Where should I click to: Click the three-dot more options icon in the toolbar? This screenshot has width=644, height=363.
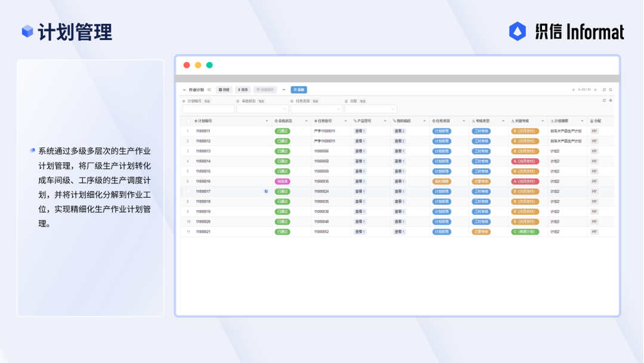pos(284,90)
